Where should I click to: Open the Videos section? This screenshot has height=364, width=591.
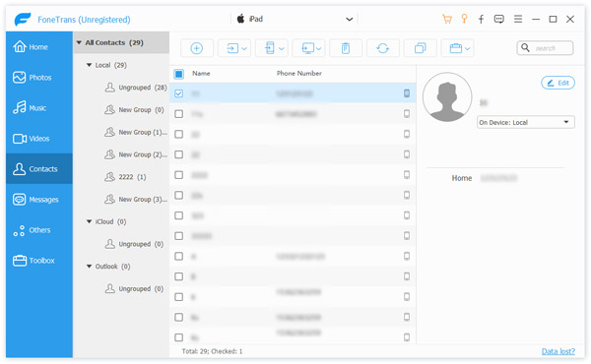point(39,139)
